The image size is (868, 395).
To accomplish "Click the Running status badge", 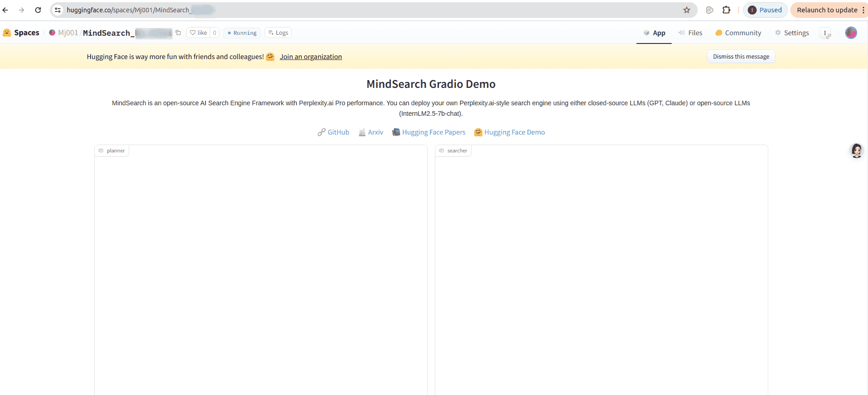I will tap(242, 33).
